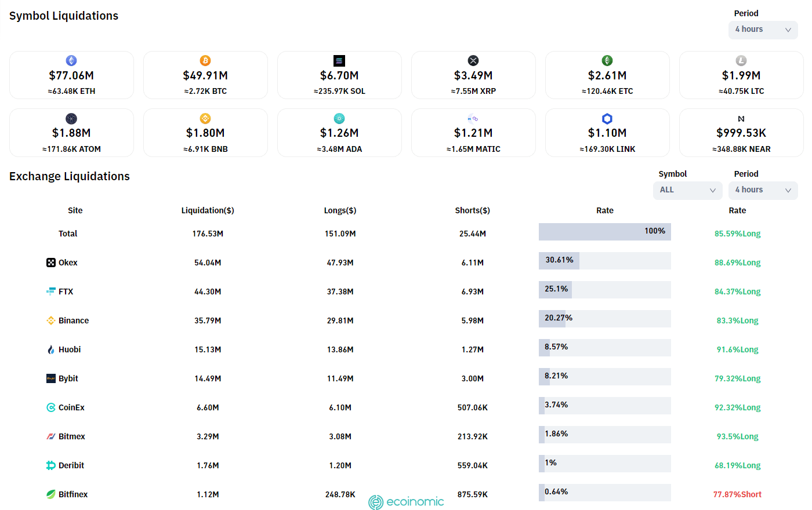This screenshot has width=812, height=510.
Task: Click the MATIC coin icon
Action: [x=473, y=118]
